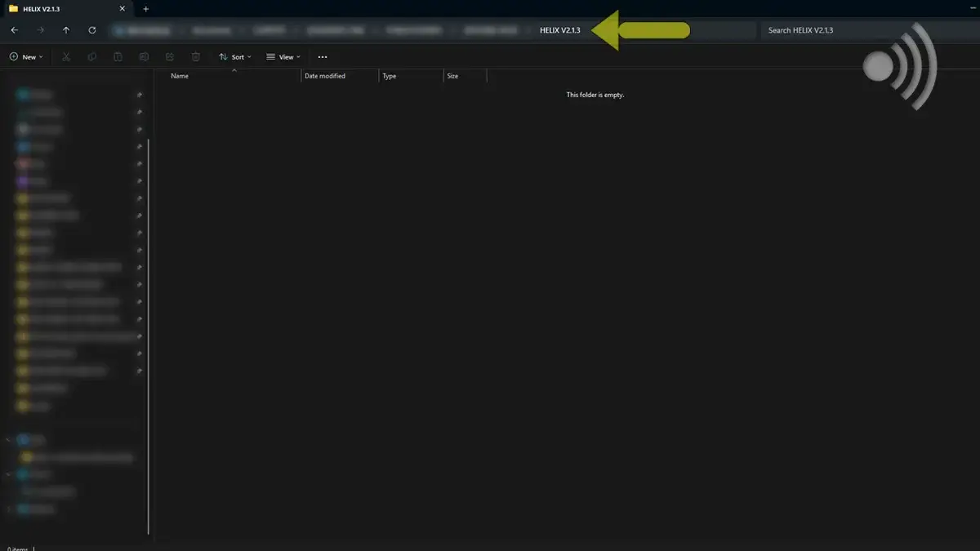Screen dimensions: 980x551
Task: Add a new tab with plus button
Action: point(146,9)
